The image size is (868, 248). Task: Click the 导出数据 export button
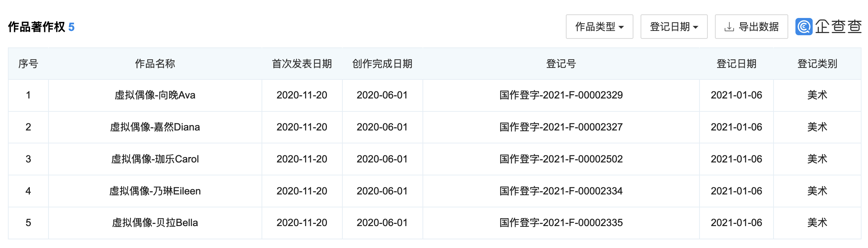pos(751,27)
